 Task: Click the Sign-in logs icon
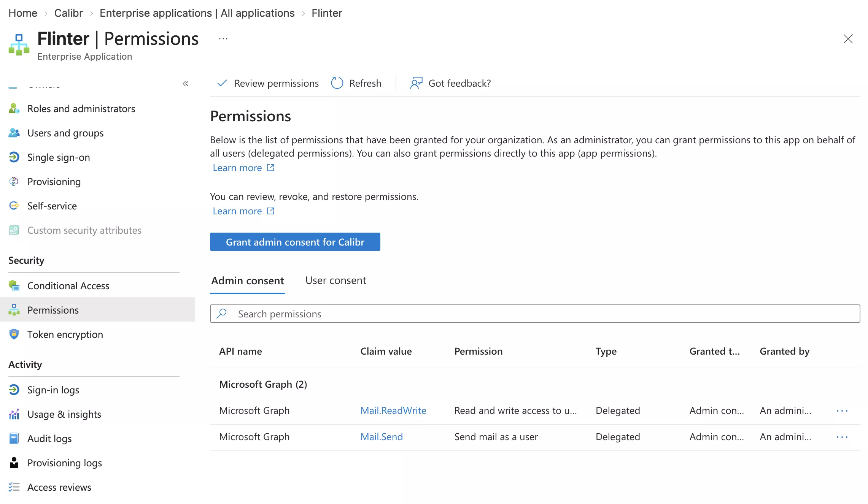point(14,390)
